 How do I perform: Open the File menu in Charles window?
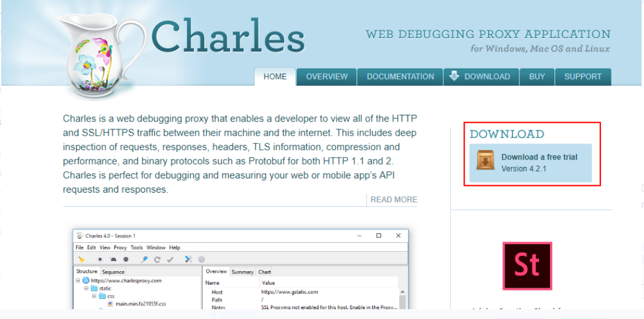(x=80, y=248)
